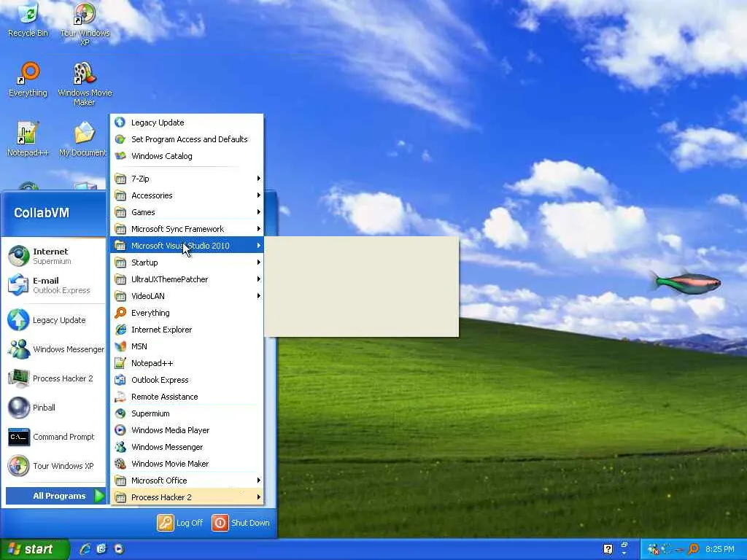Click the 8:25 PM taskbar clock
The image size is (747, 560).
click(x=720, y=549)
